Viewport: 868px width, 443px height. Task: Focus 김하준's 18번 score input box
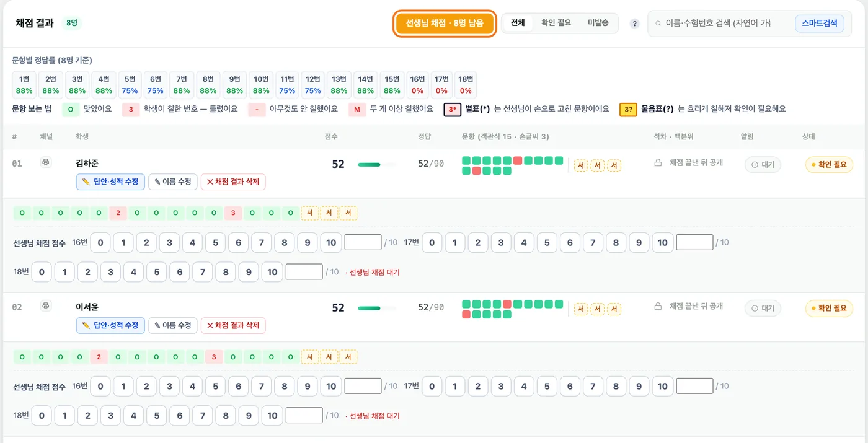click(x=304, y=271)
